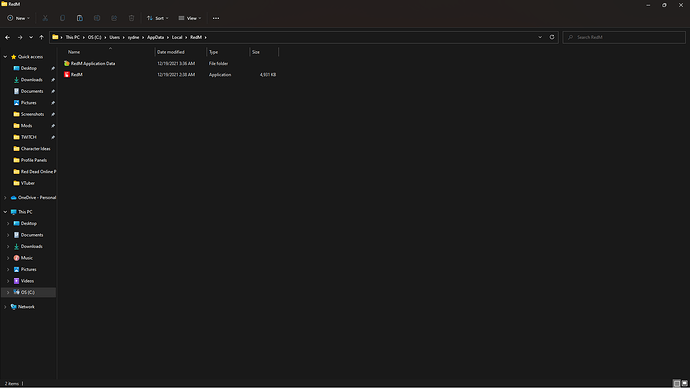Click the Delete trash icon
The width and height of the screenshot is (690, 388).
pyautogui.click(x=131, y=18)
